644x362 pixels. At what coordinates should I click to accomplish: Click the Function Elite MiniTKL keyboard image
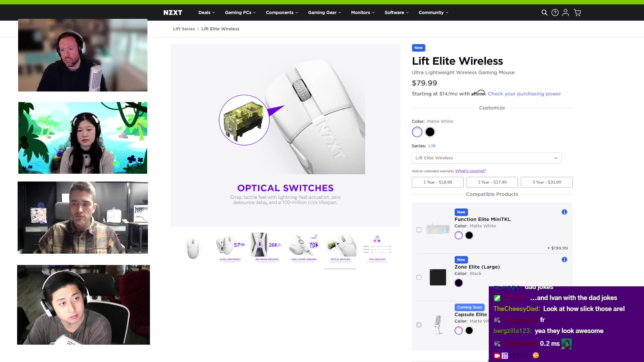pyautogui.click(x=438, y=229)
